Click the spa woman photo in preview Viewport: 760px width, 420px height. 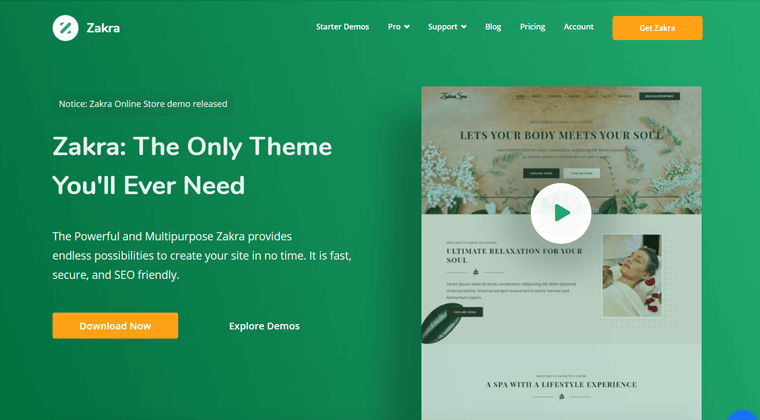(x=631, y=276)
